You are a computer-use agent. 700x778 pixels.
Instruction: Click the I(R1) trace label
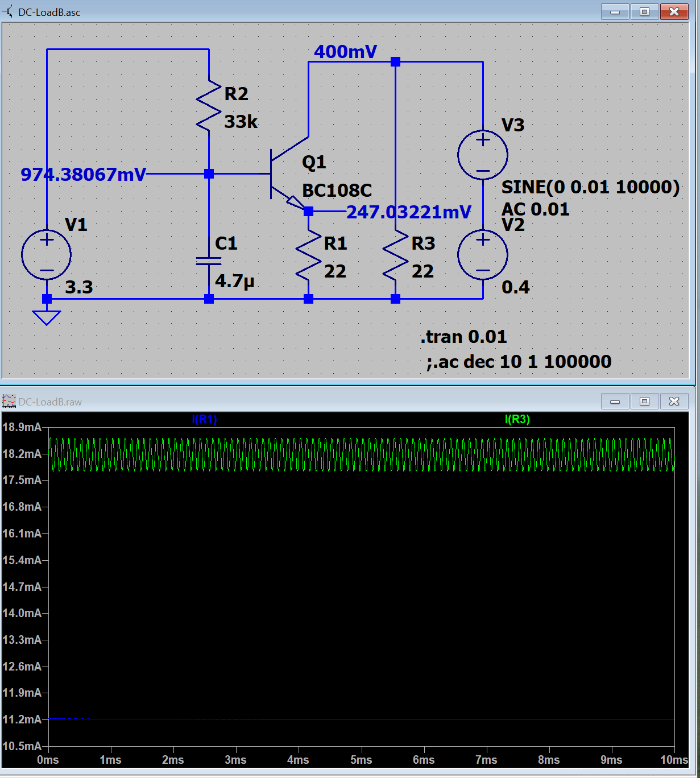click(204, 419)
